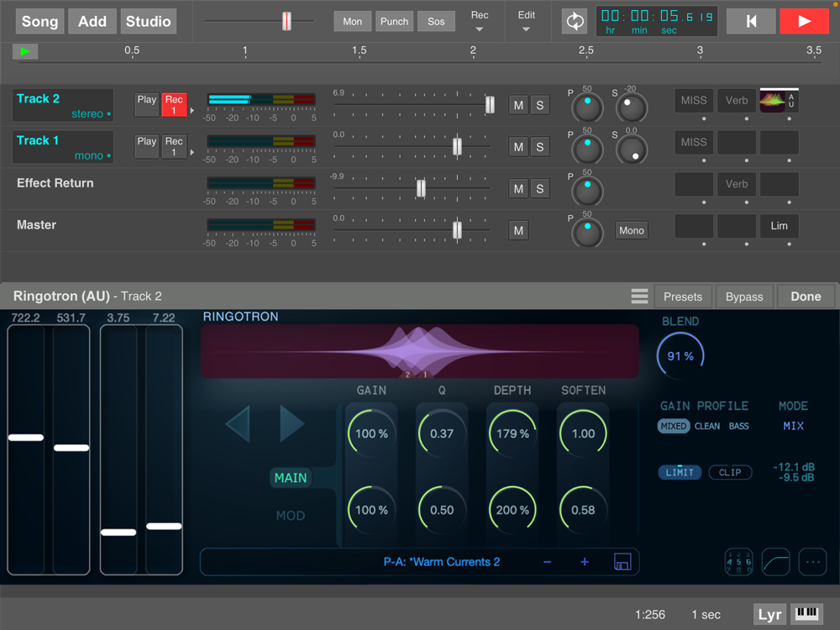Screen dimensions: 840x630
Task: Select the BASS gain profile
Action: click(x=738, y=426)
